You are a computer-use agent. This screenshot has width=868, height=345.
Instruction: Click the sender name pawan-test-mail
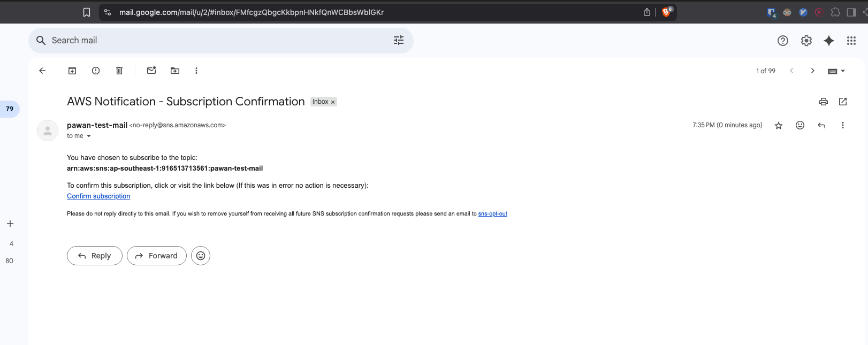(x=97, y=125)
